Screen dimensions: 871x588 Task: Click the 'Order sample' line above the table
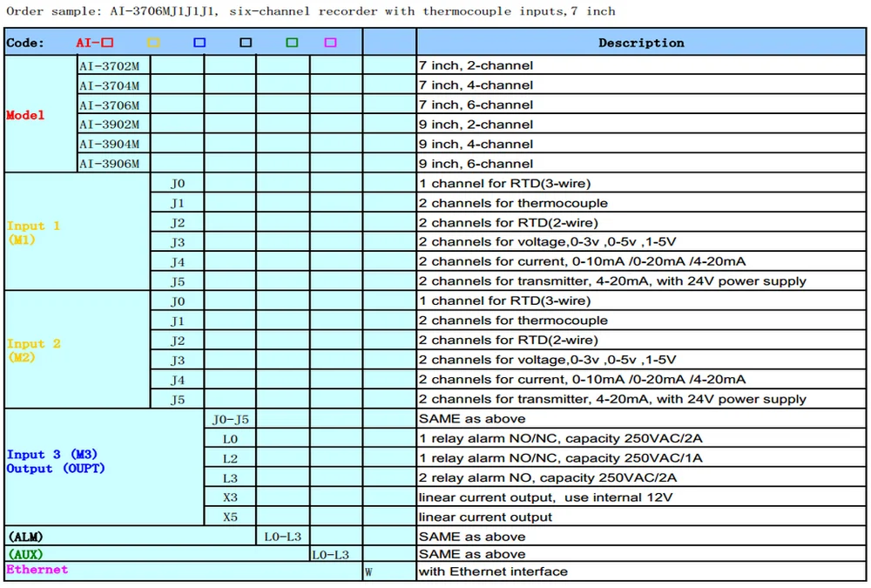[311, 11]
